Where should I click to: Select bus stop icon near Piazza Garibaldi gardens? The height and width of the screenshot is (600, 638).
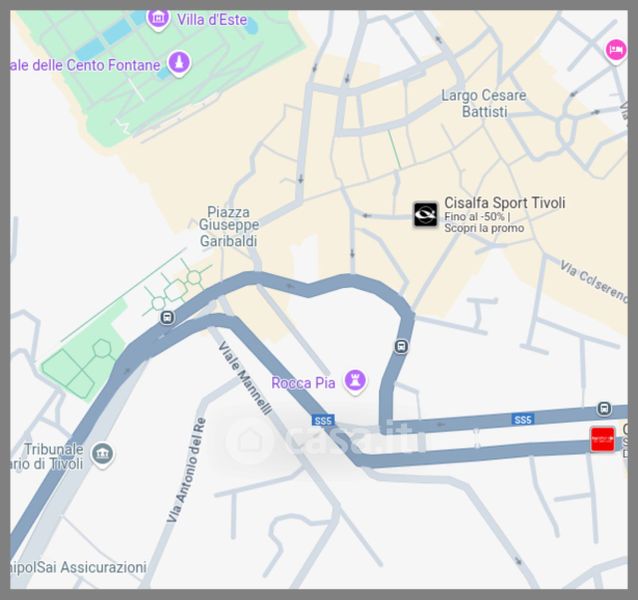(167, 317)
